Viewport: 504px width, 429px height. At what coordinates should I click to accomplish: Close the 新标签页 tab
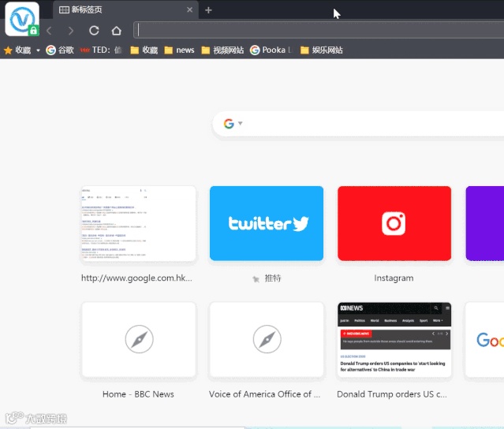(x=189, y=9)
